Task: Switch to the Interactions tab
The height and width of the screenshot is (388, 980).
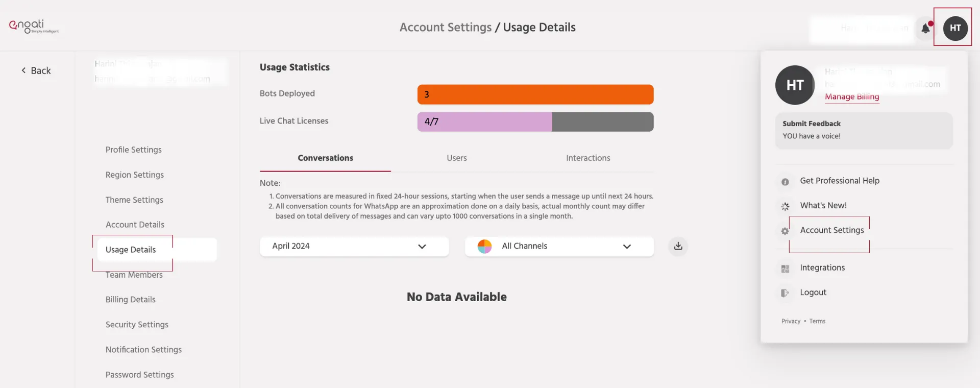Action: pos(587,158)
